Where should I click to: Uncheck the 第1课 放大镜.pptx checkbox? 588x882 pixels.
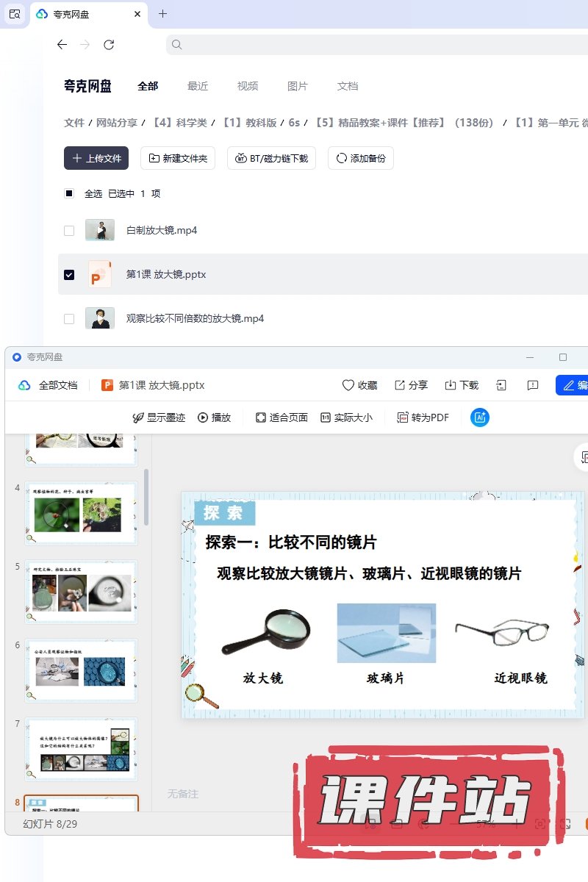point(69,275)
